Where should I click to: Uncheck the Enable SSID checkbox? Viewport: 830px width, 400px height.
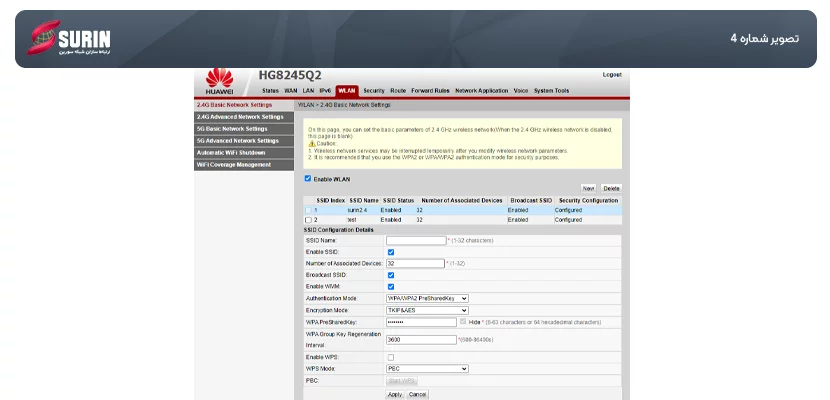click(390, 252)
